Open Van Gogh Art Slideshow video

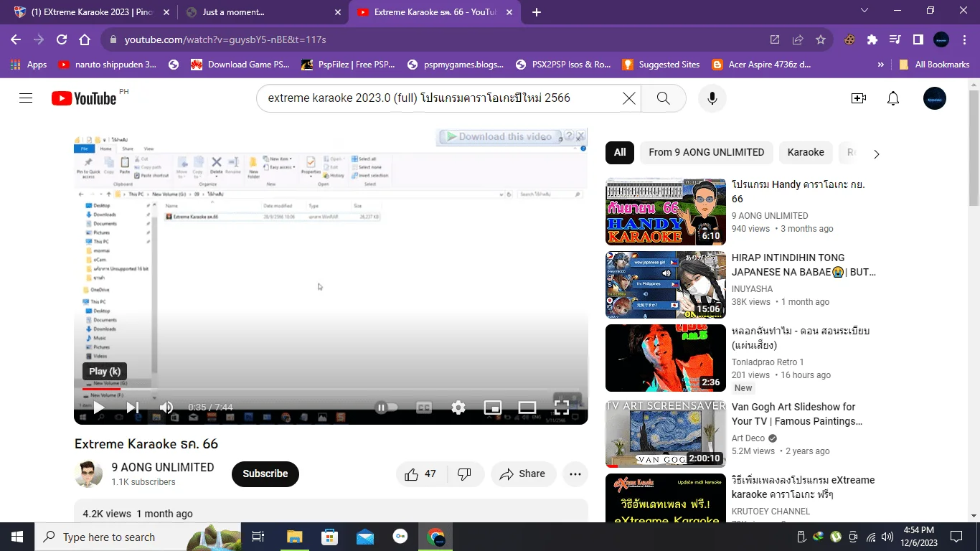pyautogui.click(x=797, y=414)
